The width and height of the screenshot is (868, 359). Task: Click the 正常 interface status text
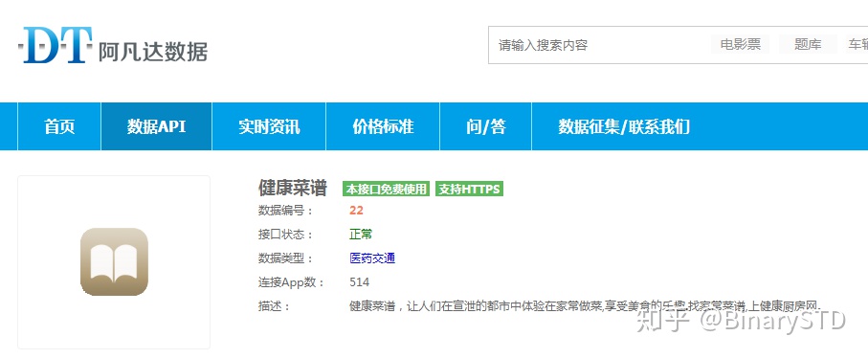(361, 235)
